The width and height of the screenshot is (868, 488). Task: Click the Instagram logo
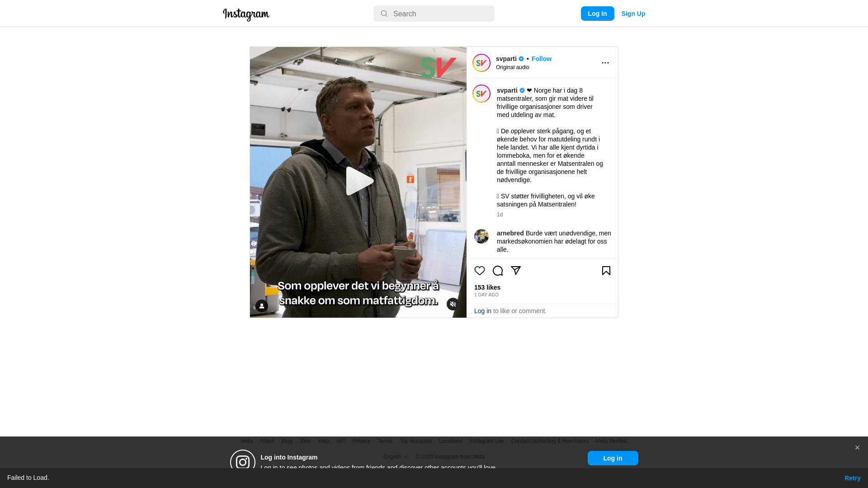pos(246,14)
